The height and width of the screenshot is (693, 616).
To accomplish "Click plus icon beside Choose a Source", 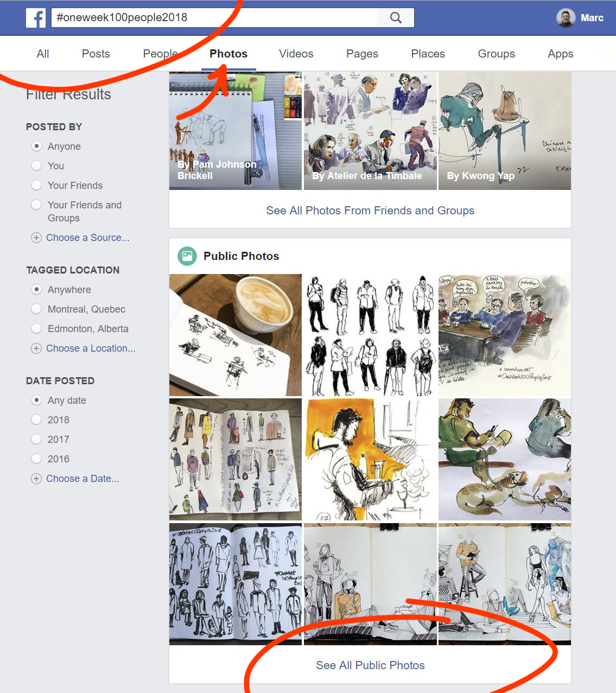I will 36,238.
